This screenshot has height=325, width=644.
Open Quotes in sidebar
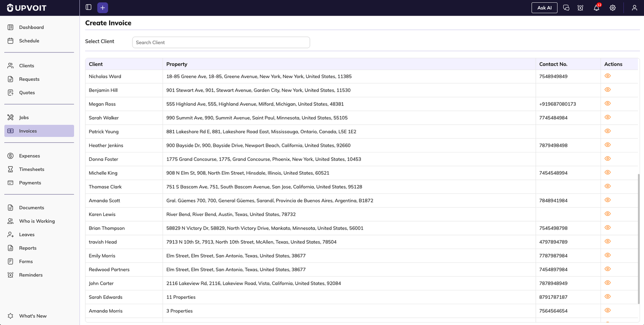pyautogui.click(x=39, y=93)
